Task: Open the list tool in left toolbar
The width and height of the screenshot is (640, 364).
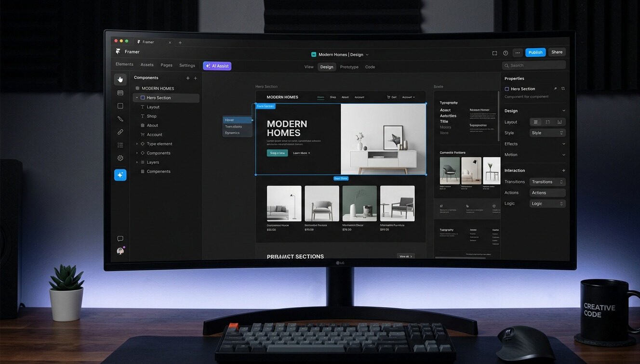Action: point(120,145)
